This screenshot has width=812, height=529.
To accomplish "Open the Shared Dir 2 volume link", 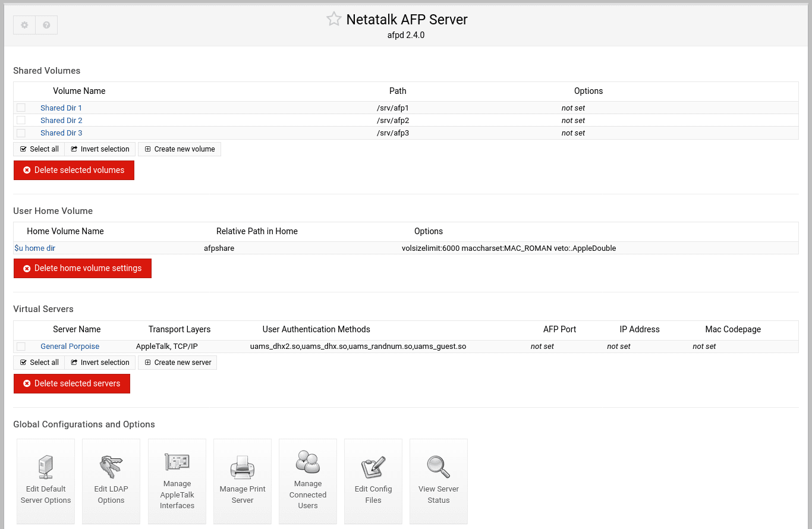I will 61,120.
